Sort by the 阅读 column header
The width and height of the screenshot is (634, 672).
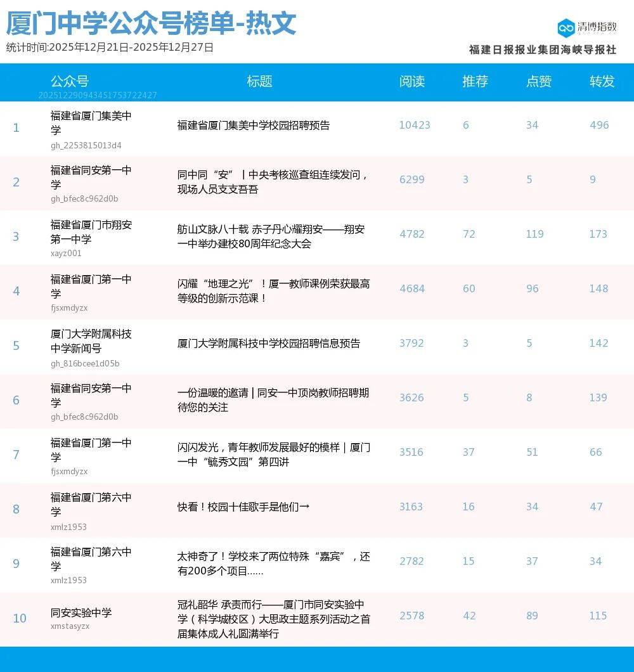[411, 81]
